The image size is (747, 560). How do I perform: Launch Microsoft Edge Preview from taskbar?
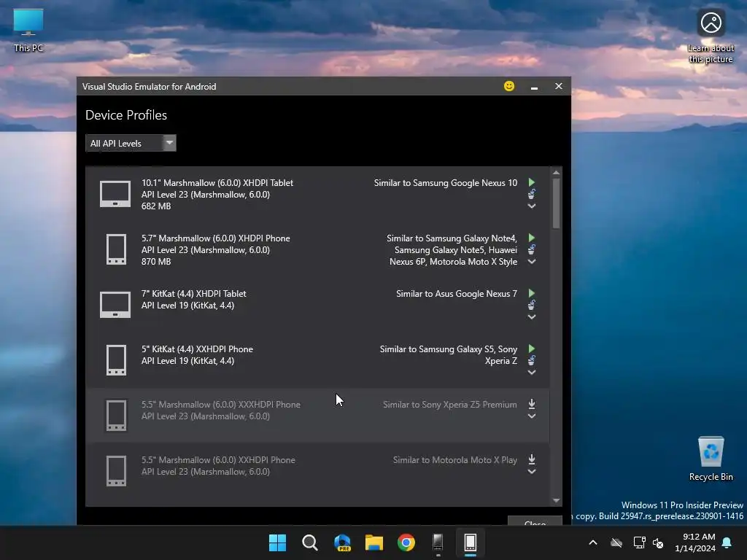342,542
